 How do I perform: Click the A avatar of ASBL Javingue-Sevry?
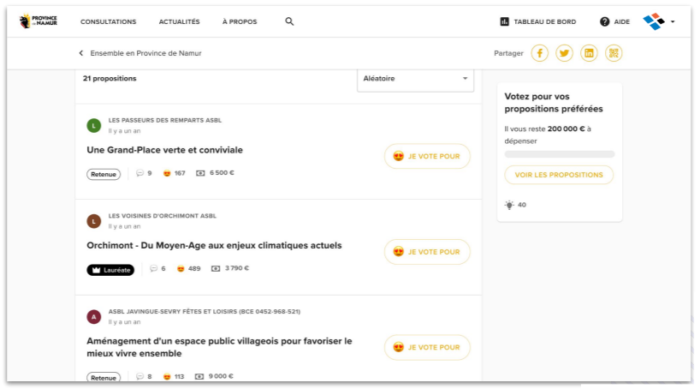[x=94, y=317]
